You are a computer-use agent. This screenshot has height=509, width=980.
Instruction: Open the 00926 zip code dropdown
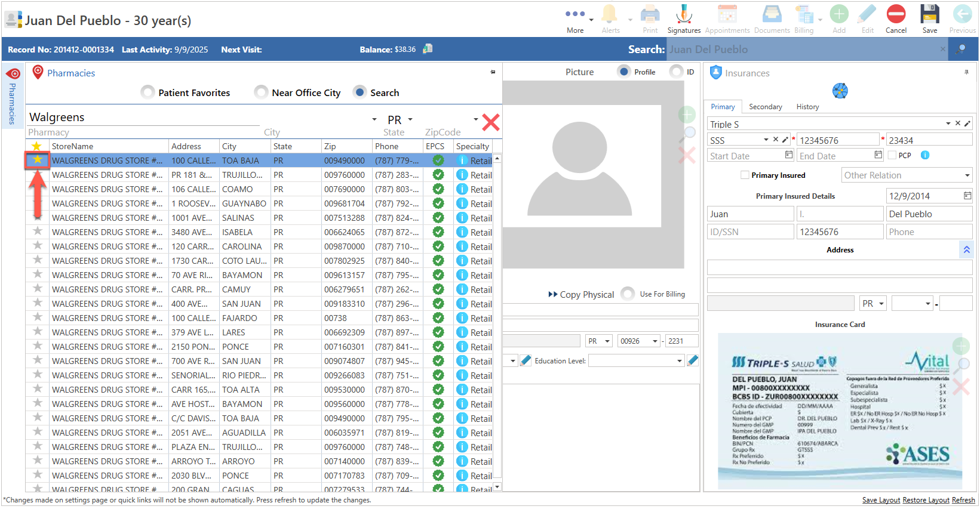pyautogui.click(x=655, y=341)
